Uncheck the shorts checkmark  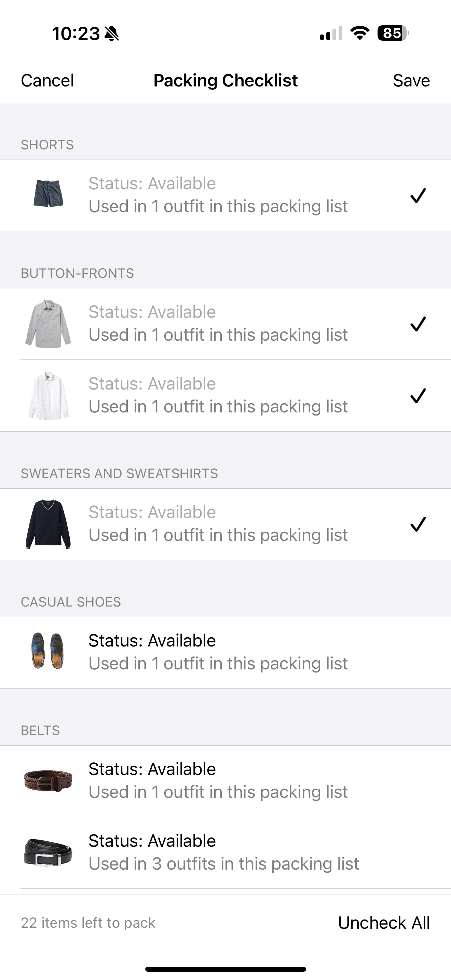pos(418,195)
